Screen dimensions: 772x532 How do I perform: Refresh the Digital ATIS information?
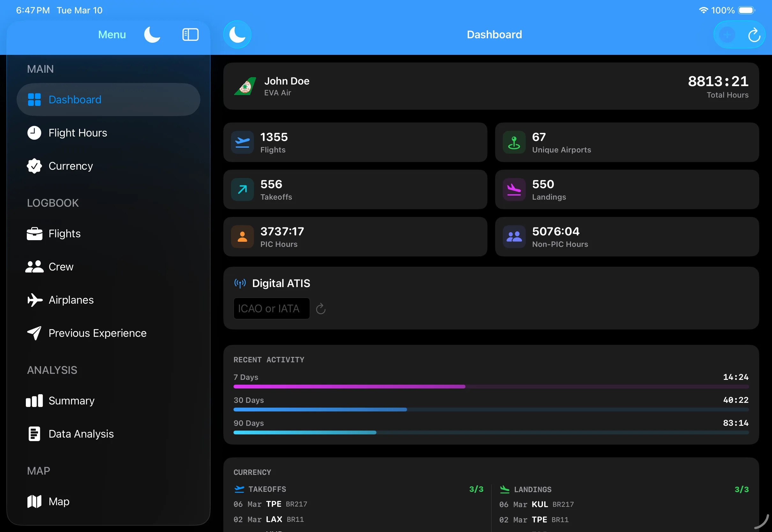coord(321,308)
